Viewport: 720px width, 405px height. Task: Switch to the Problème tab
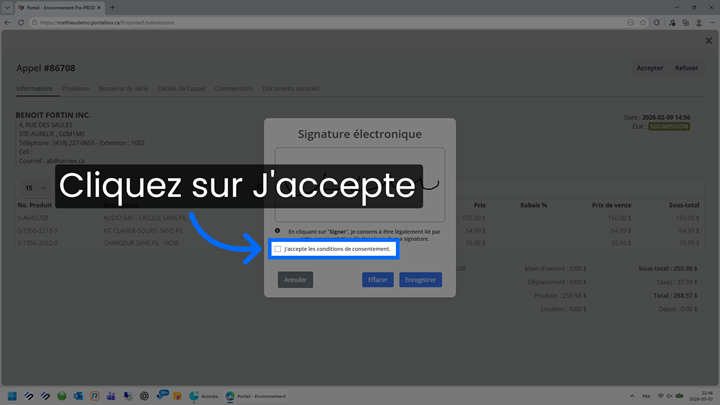[x=75, y=88]
